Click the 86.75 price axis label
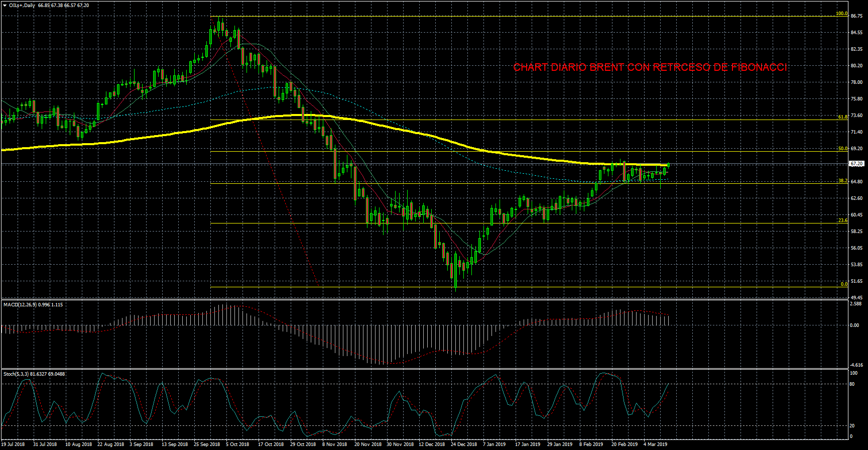 tap(856, 16)
